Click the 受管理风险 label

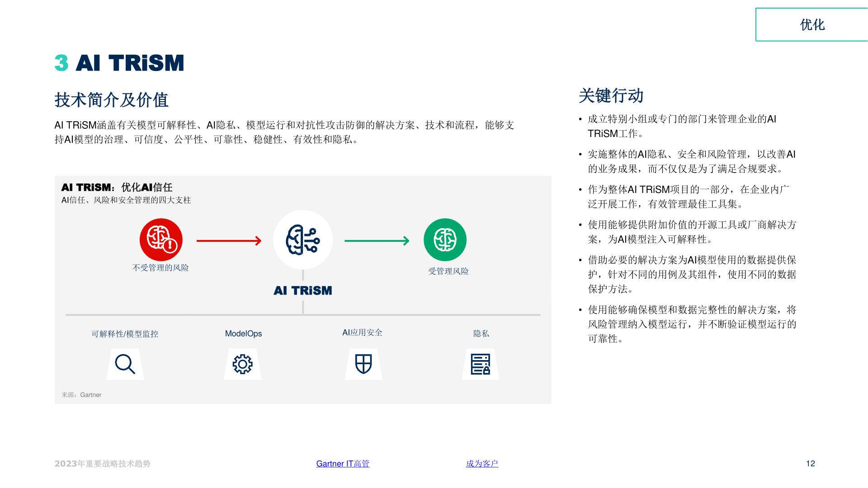448,272
